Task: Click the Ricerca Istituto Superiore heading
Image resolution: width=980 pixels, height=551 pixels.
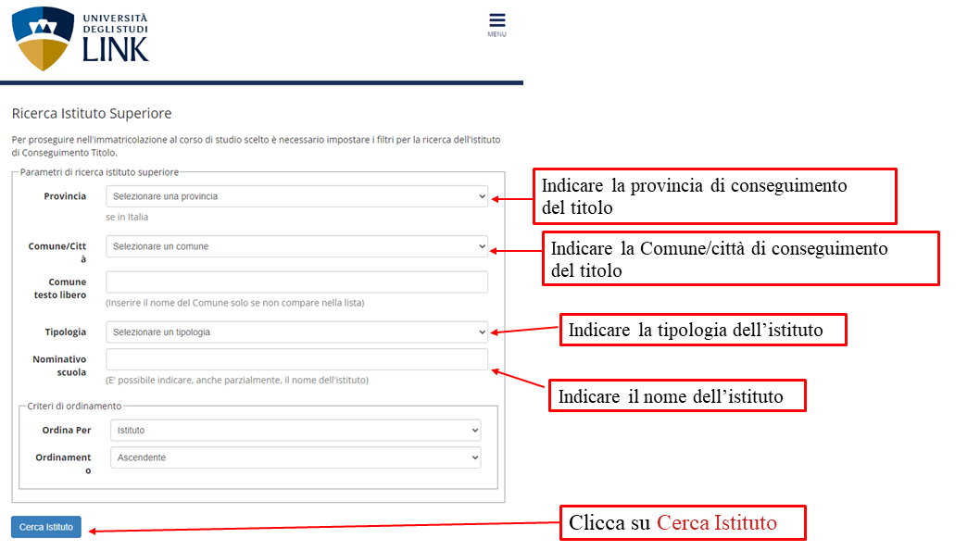Action: tap(92, 113)
